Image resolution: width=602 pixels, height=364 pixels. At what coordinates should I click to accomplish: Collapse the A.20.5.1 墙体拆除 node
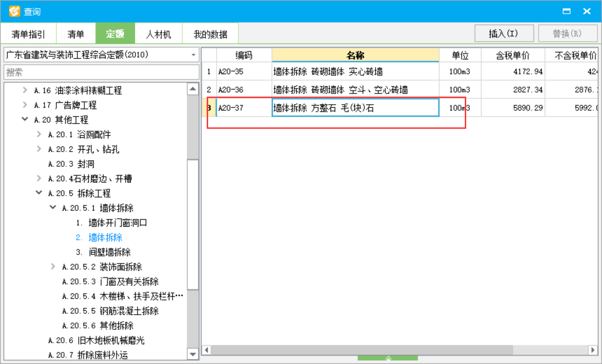pyautogui.click(x=53, y=208)
